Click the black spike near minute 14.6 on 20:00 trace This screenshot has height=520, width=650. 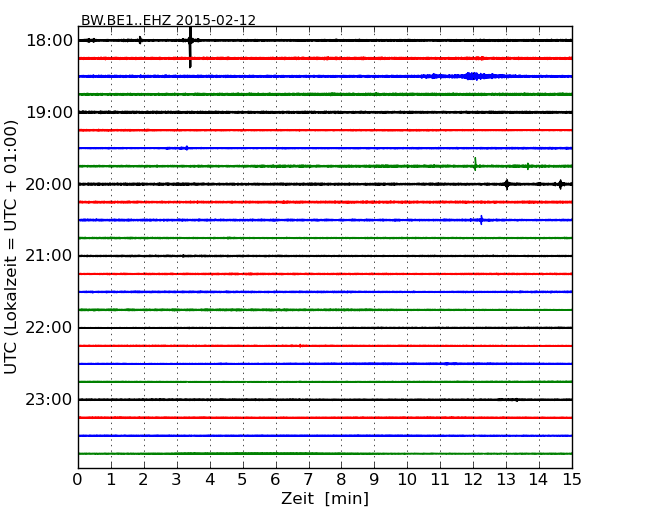click(560, 184)
